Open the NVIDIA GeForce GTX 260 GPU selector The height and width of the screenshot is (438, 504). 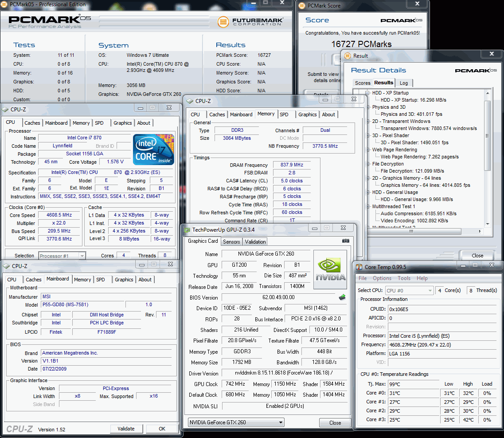(x=236, y=422)
